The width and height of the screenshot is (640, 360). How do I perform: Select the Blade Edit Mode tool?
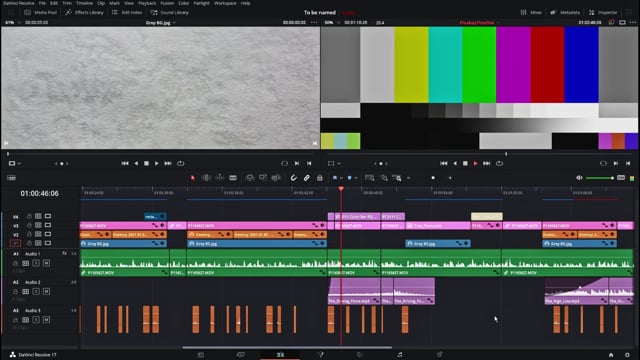click(233, 178)
